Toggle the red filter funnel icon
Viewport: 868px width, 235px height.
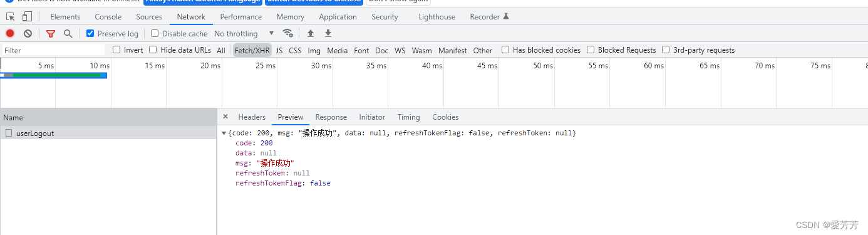pos(51,33)
